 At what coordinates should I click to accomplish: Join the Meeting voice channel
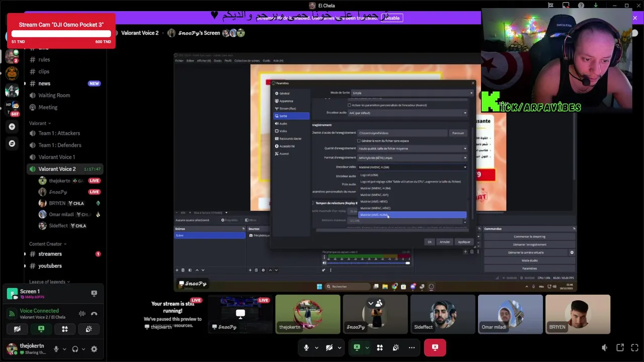click(x=64, y=107)
